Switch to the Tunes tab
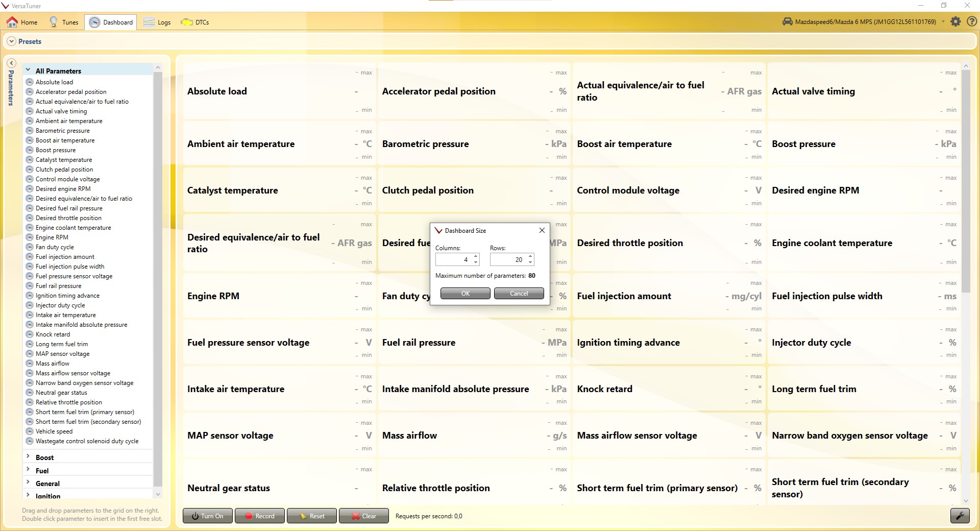 pos(64,22)
